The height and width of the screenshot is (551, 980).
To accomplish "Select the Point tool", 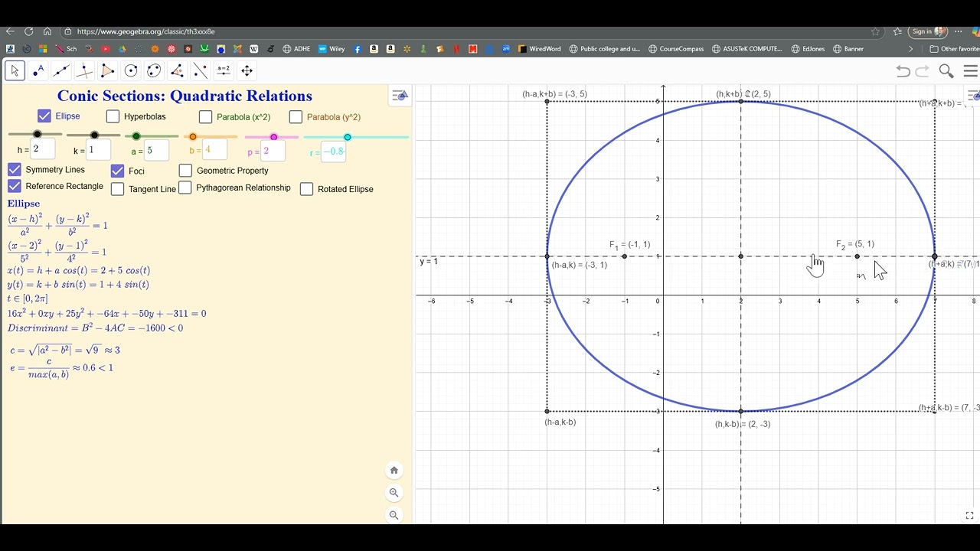I will coord(38,71).
